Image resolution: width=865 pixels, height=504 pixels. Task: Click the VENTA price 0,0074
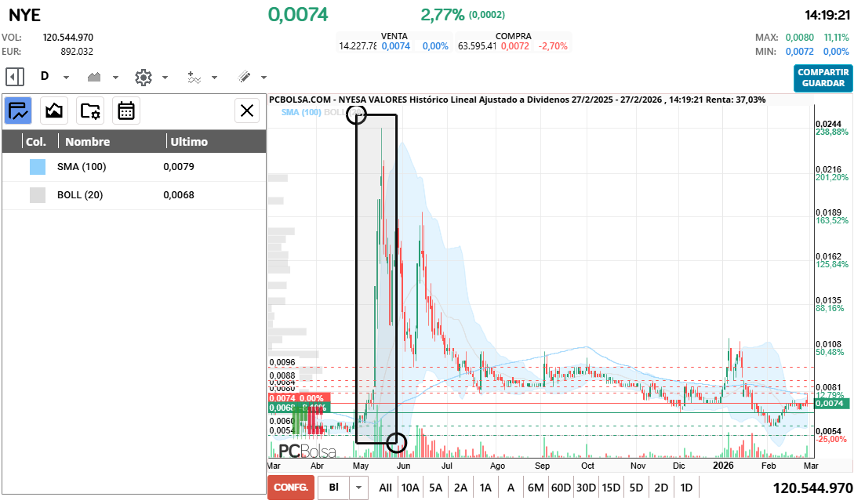[x=396, y=46]
